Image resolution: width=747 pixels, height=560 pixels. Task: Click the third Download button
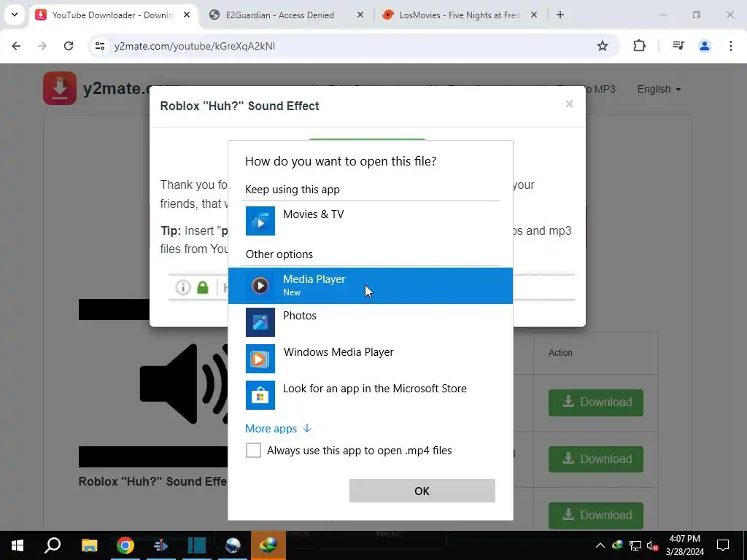(595, 516)
